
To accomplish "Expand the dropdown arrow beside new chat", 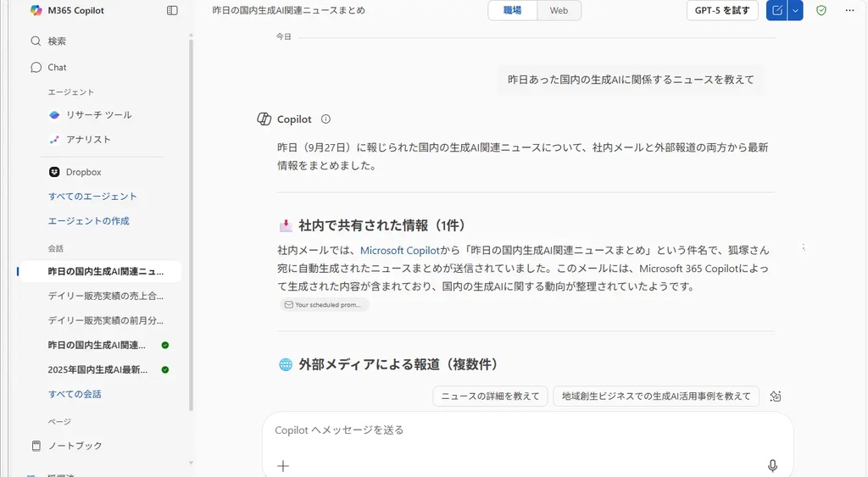I will (795, 10).
